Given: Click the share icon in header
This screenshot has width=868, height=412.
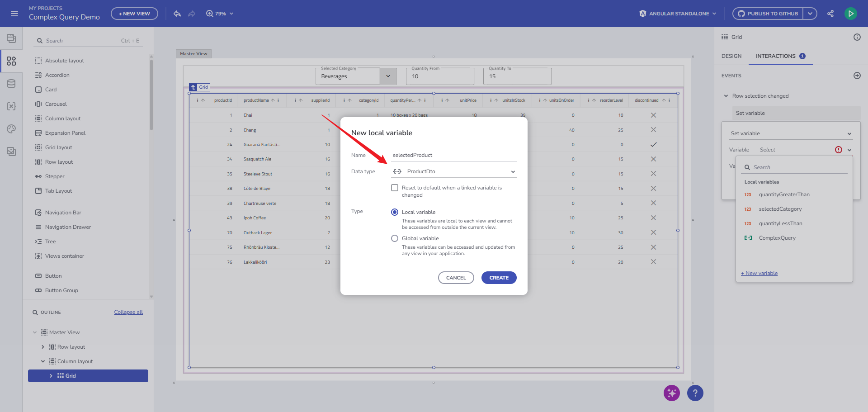Looking at the screenshot, I should point(830,14).
